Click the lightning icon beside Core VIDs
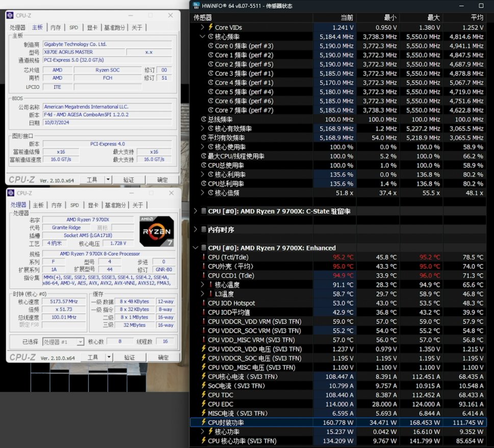 211,27
